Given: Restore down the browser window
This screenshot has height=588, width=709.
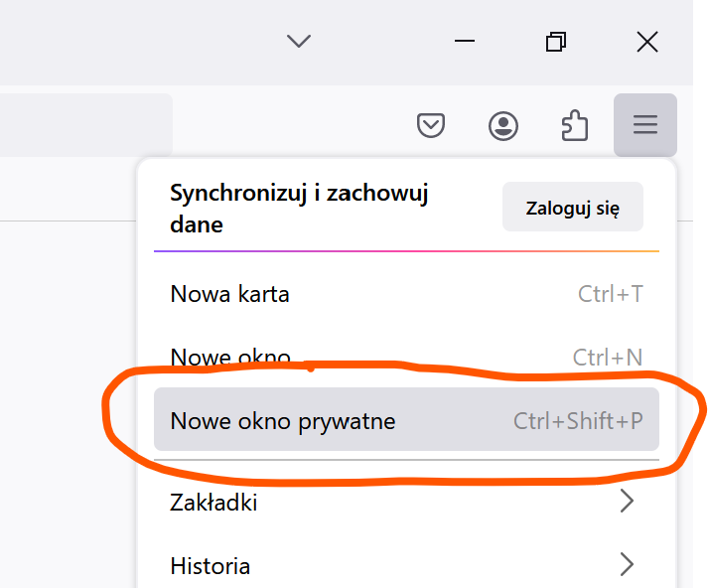Looking at the screenshot, I should 556,42.
